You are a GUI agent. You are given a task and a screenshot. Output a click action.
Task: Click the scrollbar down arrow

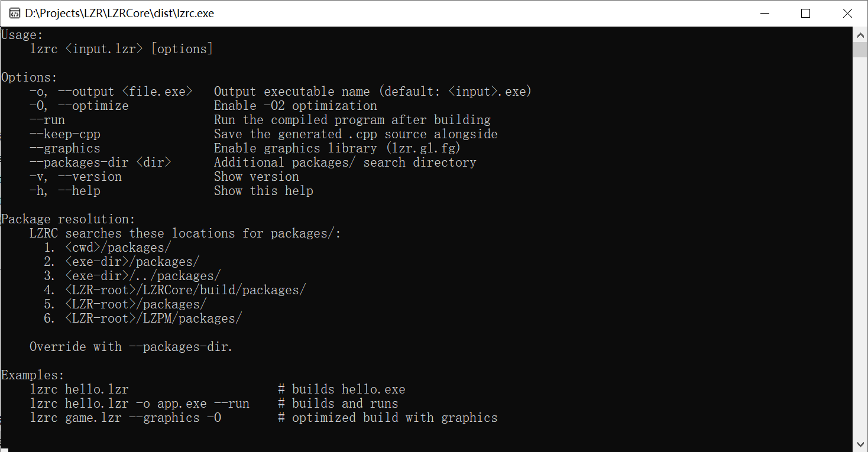[x=860, y=444]
